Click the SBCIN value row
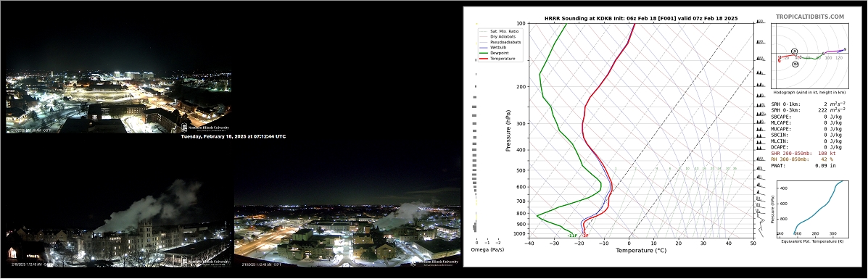This screenshot has width=868, height=279. tap(807, 135)
